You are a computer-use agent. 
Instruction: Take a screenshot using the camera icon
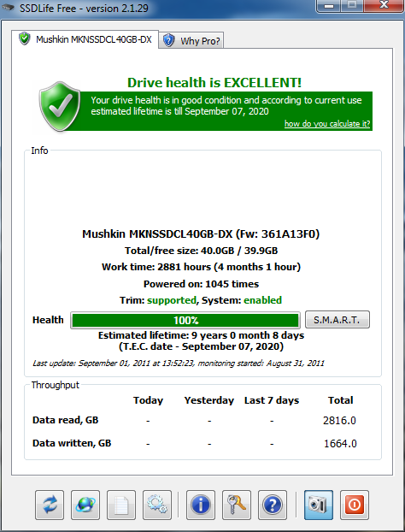[319, 505]
